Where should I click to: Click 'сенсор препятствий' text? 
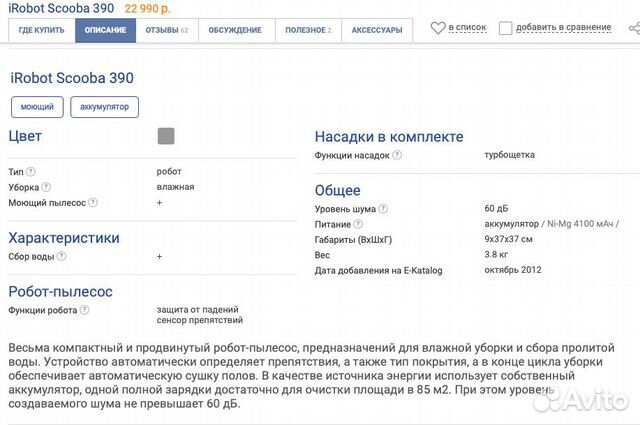tap(200, 320)
